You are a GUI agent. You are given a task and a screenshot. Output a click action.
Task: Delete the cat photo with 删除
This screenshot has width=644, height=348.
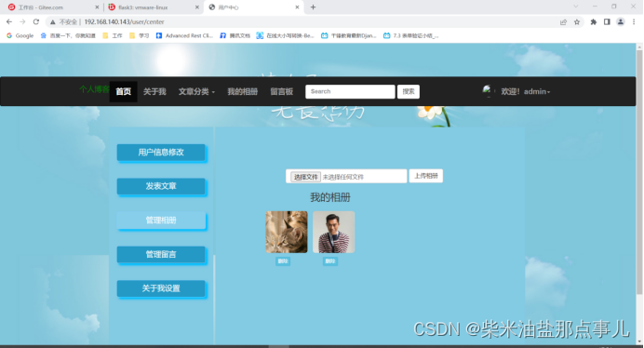(283, 261)
